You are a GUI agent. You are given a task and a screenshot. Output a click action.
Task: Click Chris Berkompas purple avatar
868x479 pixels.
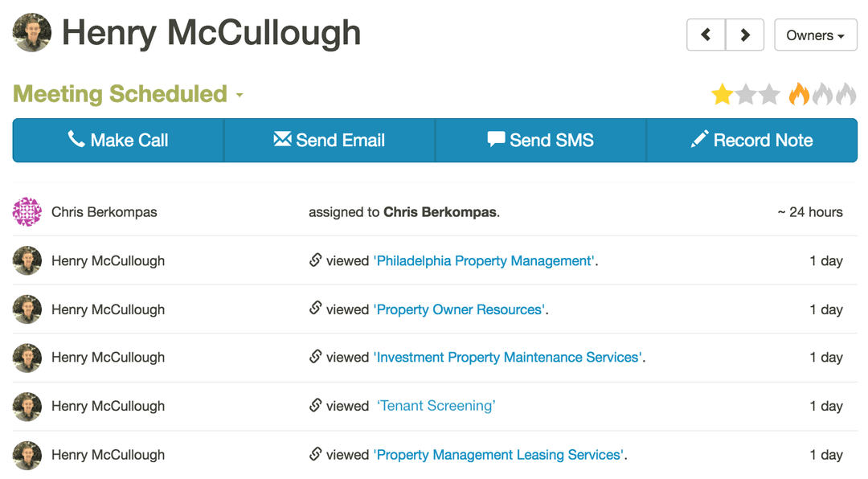tap(27, 212)
